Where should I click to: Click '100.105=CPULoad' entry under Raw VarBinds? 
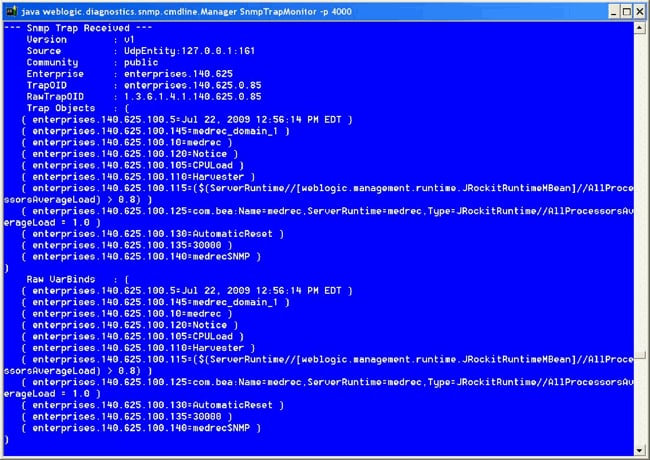pos(133,337)
